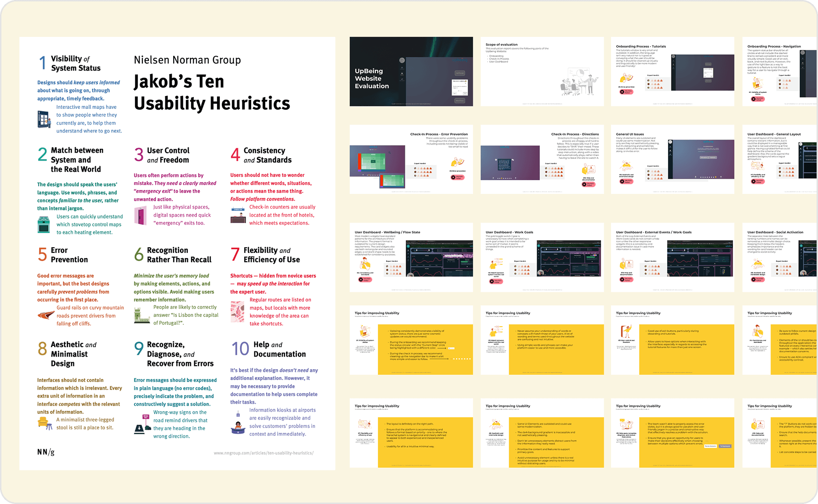
Task: Click the "Help and Documentation" heading on the poster
Action: tap(280, 349)
